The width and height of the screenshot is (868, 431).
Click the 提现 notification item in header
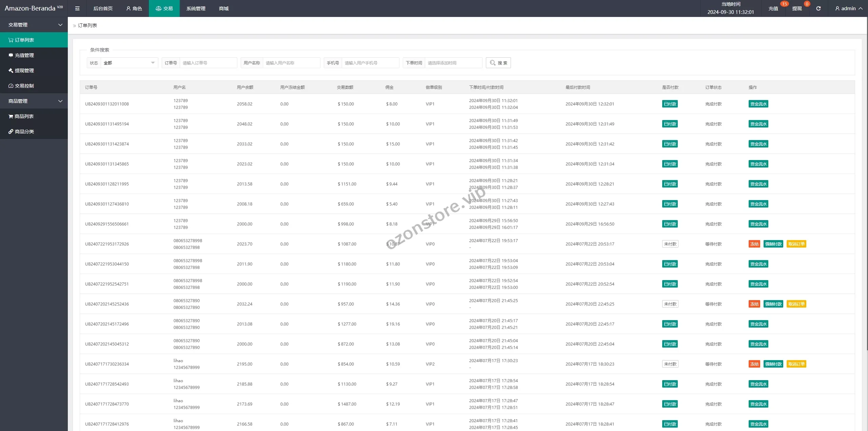[797, 8]
